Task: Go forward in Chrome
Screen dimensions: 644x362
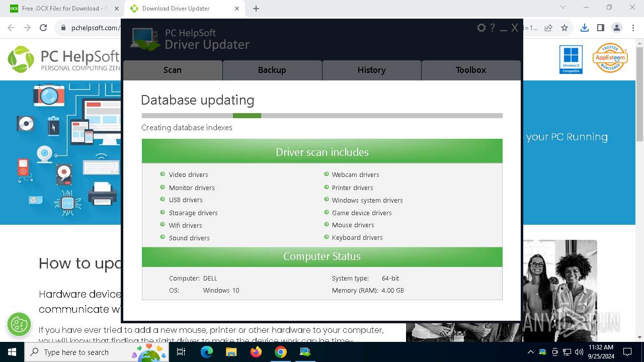Action: pos(27,28)
